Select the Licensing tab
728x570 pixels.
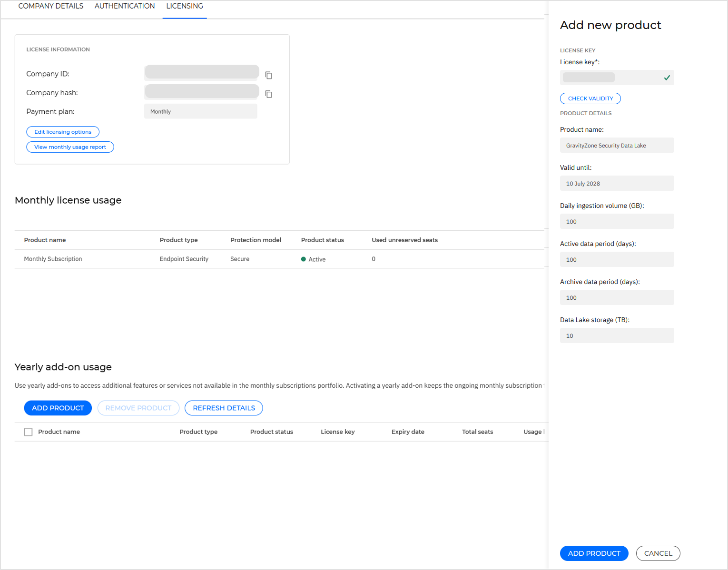(184, 6)
